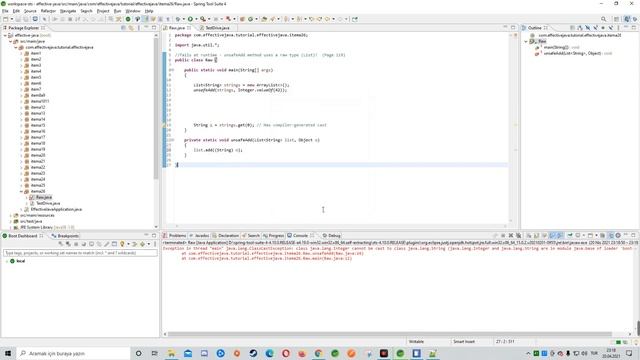This screenshot has width=640, height=360.
Task: Click the Run green play toolbar button
Action: [190, 19]
